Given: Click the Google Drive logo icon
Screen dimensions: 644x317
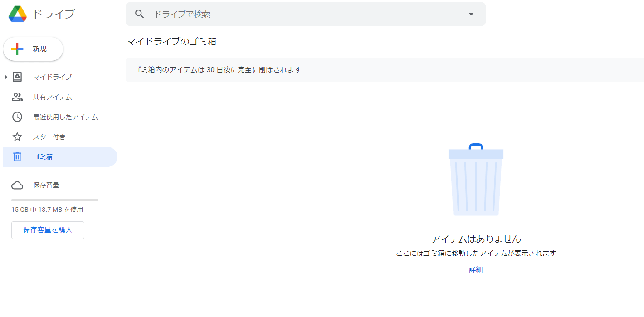Looking at the screenshot, I should pos(18,14).
